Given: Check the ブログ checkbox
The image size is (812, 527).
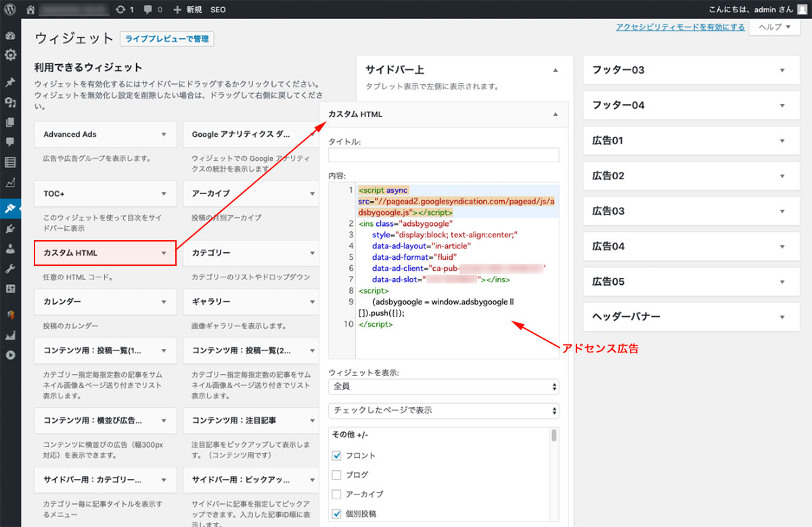Looking at the screenshot, I should [337, 475].
